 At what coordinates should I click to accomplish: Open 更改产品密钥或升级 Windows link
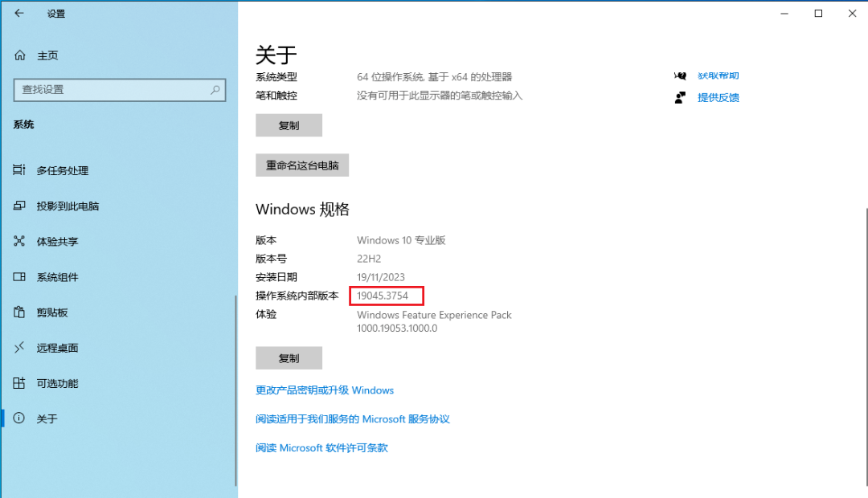(325, 390)
